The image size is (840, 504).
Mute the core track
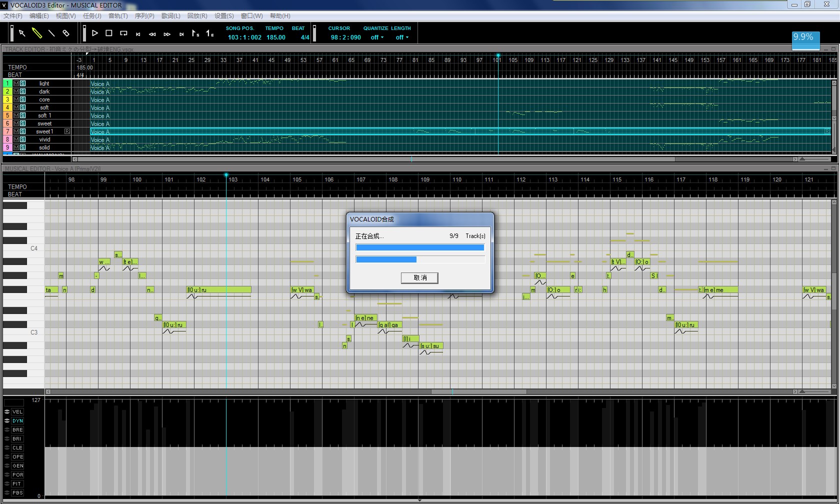point(16,99)
